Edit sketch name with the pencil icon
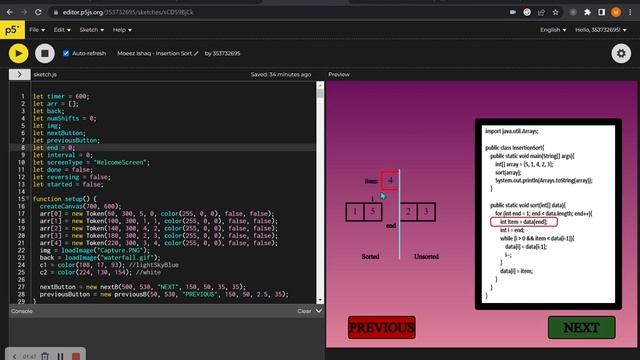Viewport: 640px width, 360px height. [196, 53]
